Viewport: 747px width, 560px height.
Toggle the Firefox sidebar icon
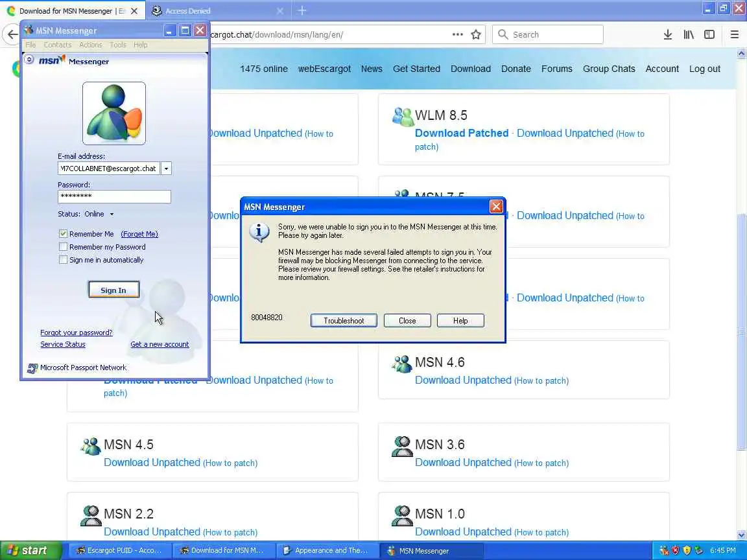709,34
